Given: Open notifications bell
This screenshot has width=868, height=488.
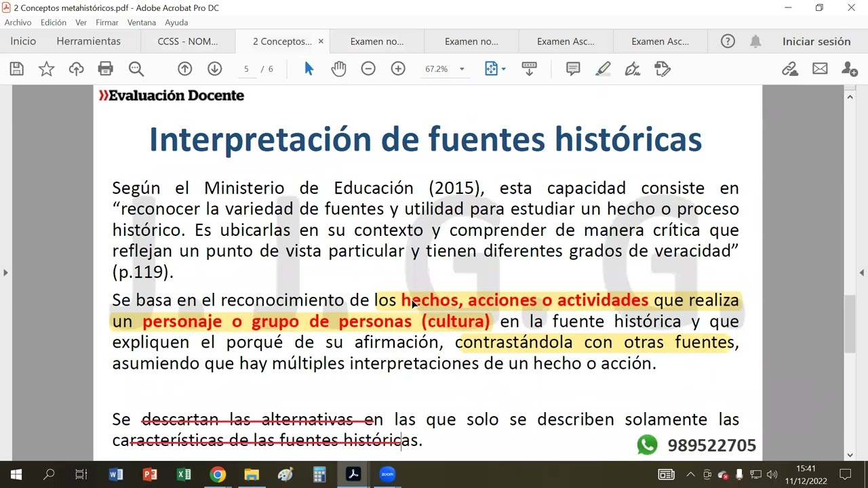Looking at the screenshot, I should point(755,41).
